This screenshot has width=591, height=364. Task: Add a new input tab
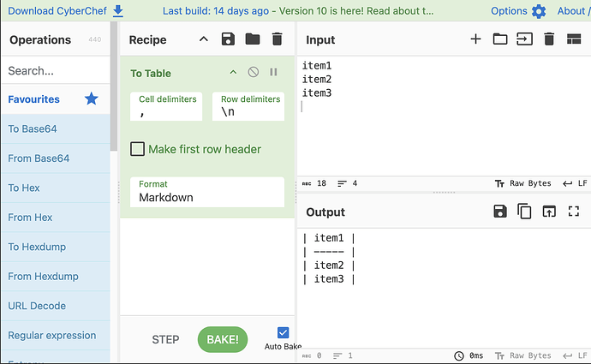coord(475,39)
